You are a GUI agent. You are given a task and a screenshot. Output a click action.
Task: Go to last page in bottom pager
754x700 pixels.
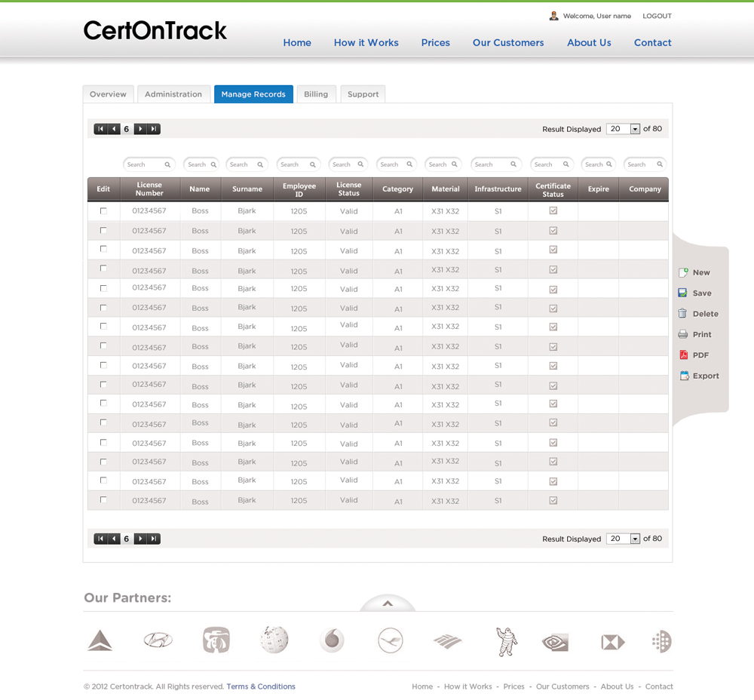[153, 539]
